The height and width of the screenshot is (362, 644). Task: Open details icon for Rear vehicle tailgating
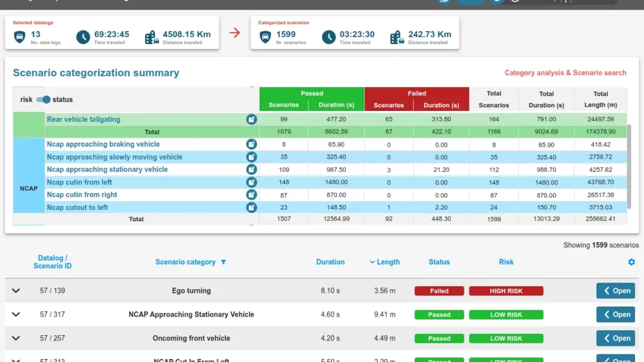tap(252, 119)
